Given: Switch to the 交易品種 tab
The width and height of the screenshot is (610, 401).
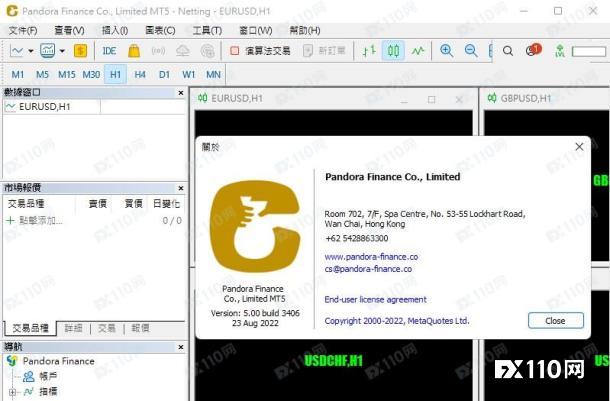Looking at the screenshot, I should point(30,328).
